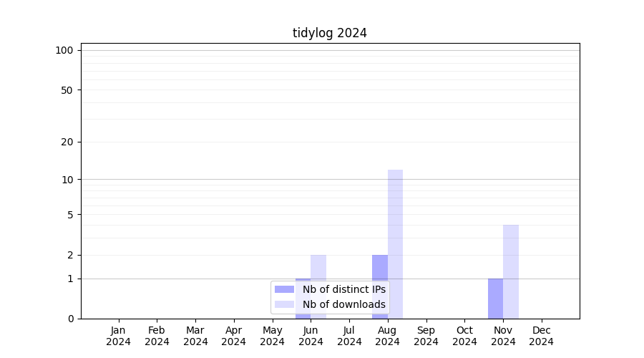Image resolution: width=644 pixels, height=358 pixels.
Task: Click the 'tidylog 2024' chart title
Action: 330,33
